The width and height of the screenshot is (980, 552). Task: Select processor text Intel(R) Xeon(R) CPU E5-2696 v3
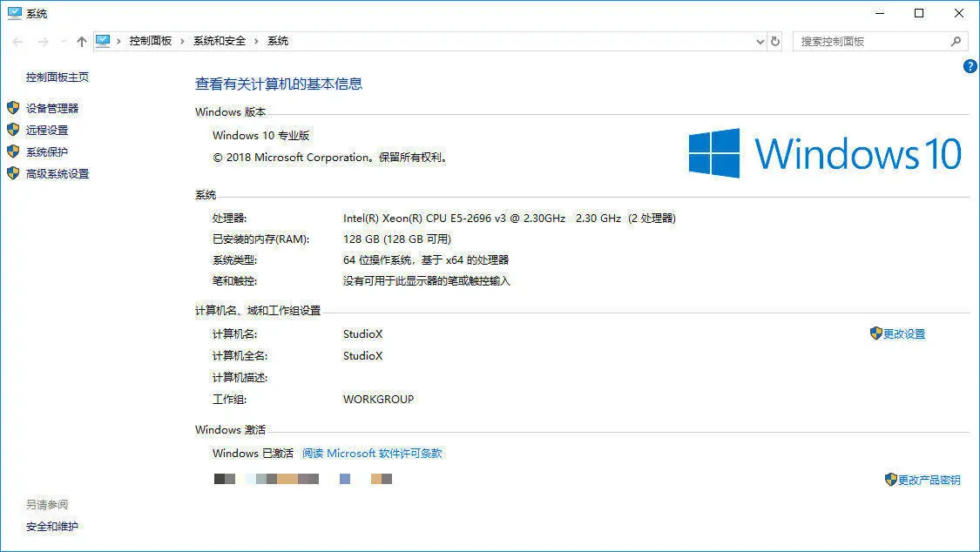pyautogui.click(x=424, y=218)
